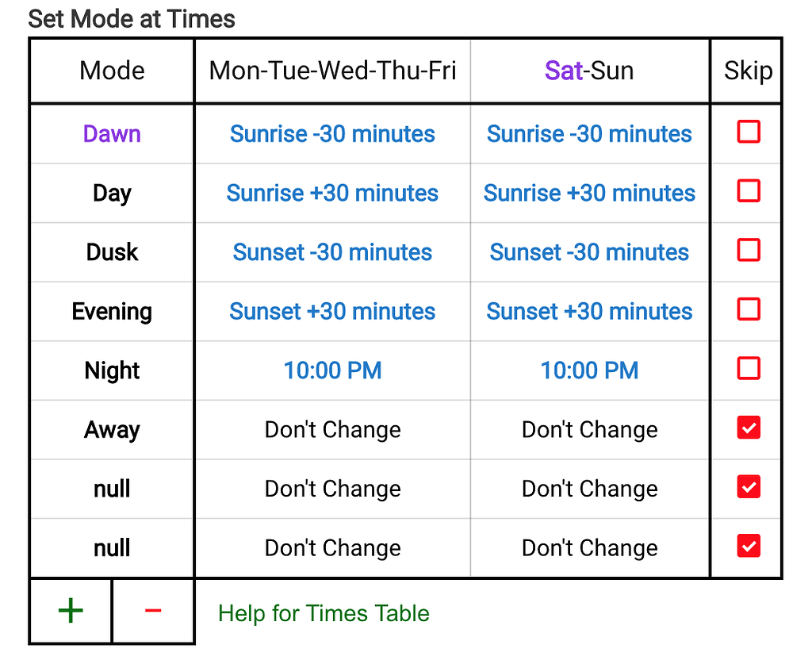This screenshot has height=664, width=812.
Task: Uncheck Skip for the first null row
Action: (749, 486)
